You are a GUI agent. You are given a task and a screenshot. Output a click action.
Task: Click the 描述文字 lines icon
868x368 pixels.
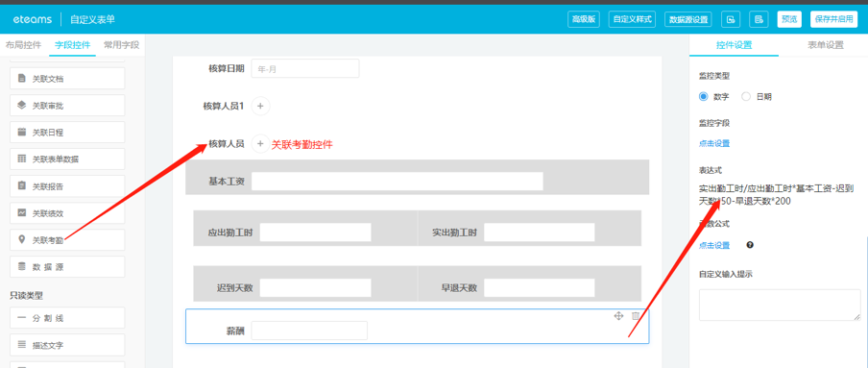click(21, 345)
